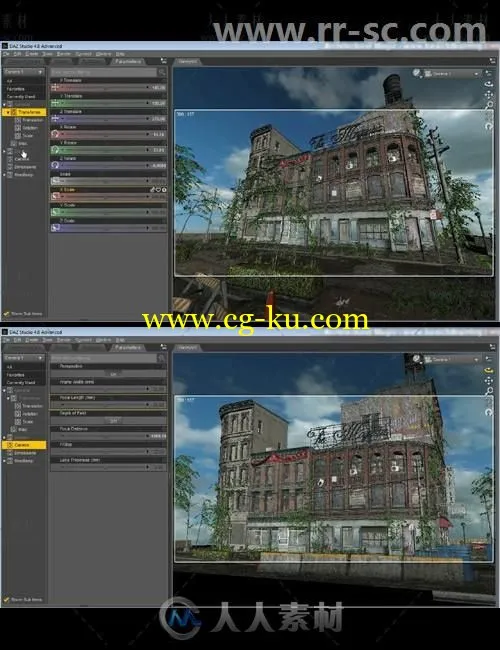Click the heart favorite icon on X Scale row
The width and height of the screenshot is (500, 650).
coord(158,190)
